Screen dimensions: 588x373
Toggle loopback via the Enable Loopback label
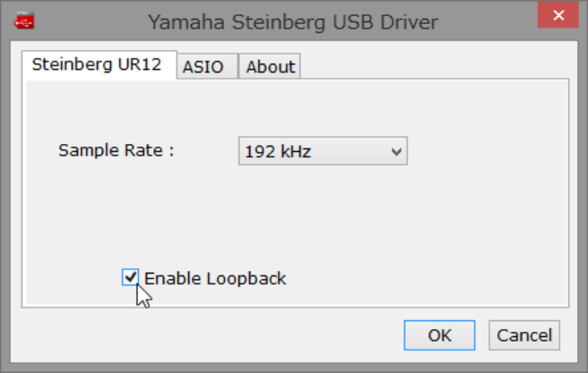(x=215, y=278)
